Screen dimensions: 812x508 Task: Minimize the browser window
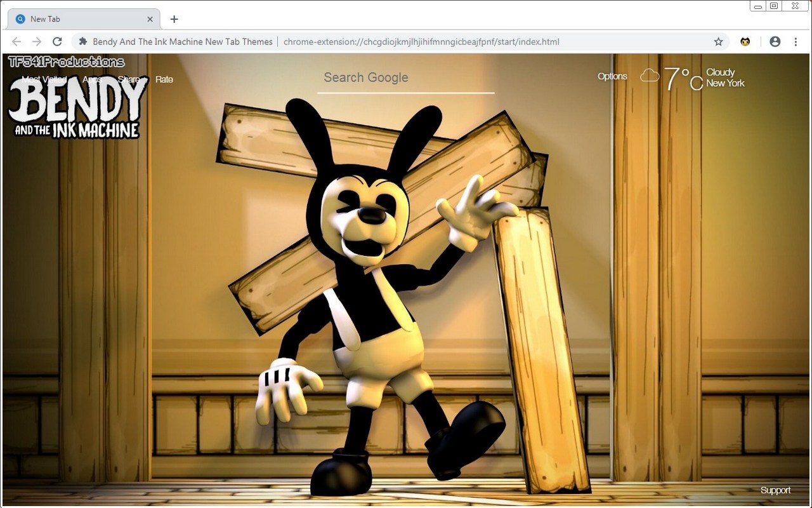click(758, 6)
